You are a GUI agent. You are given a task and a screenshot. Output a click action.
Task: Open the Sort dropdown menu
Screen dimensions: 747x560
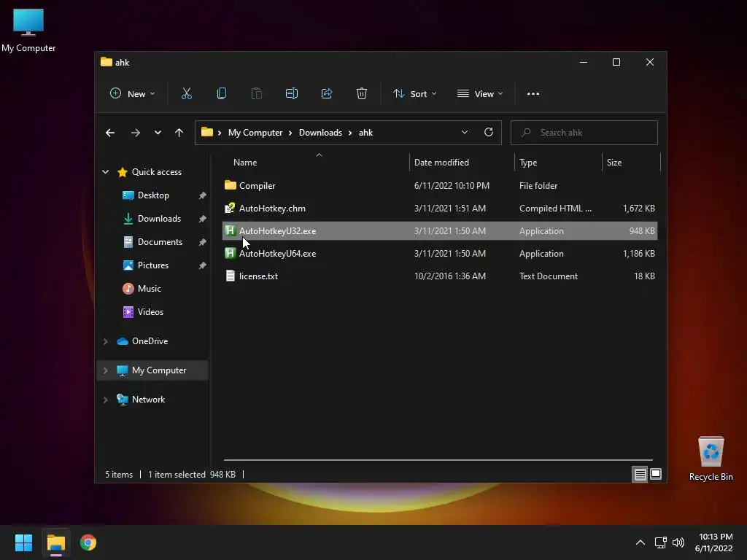click(414, 94)
